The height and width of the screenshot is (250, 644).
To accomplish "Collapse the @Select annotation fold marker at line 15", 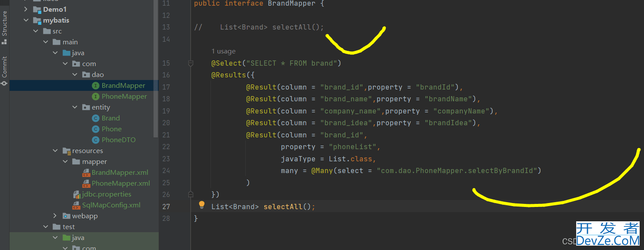I will (190, 63).
